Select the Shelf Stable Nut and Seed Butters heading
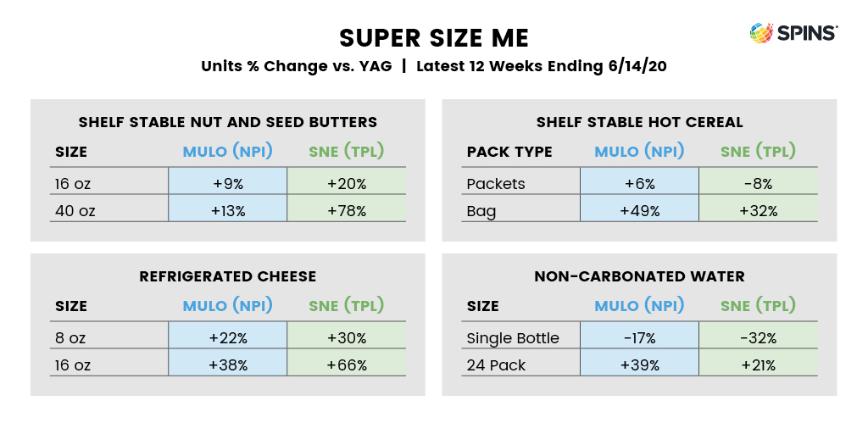Screen dimensions: 868x434 (x=227, y=122)
